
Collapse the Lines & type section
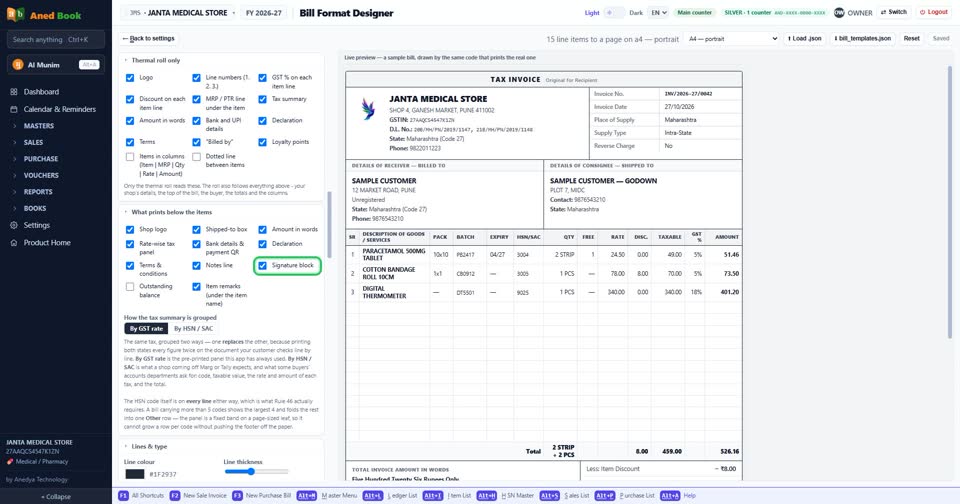pyautogui.click(x=126, y=446)
